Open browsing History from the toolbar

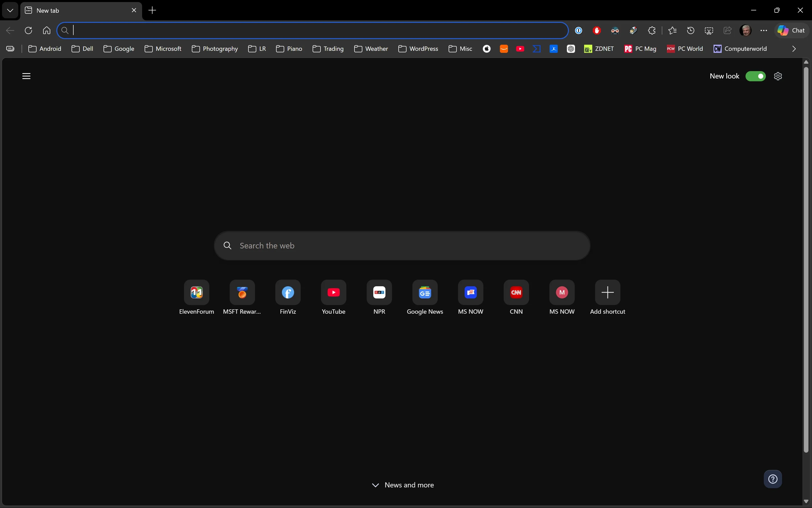(690, 30)
